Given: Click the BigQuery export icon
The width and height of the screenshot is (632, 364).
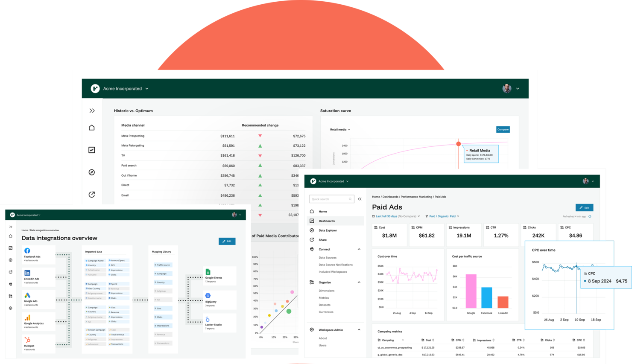Looking at the screenshot, I should (208, 294).
